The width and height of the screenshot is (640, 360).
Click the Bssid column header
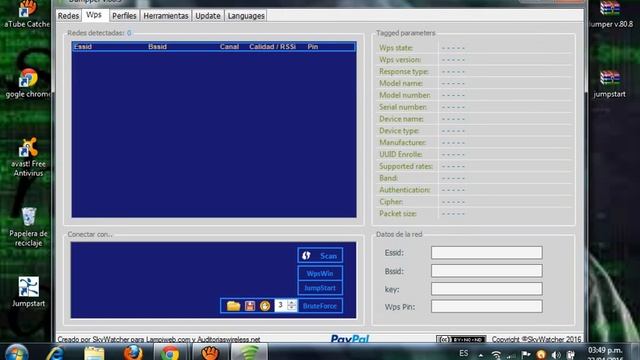158,47
